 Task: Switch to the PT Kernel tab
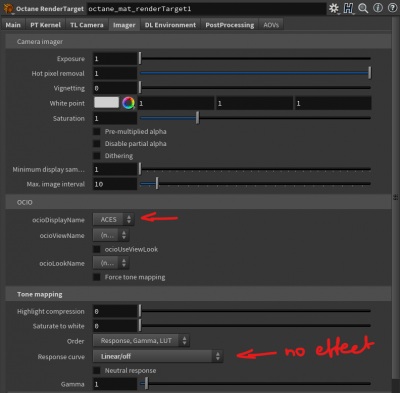click(45, 25)
